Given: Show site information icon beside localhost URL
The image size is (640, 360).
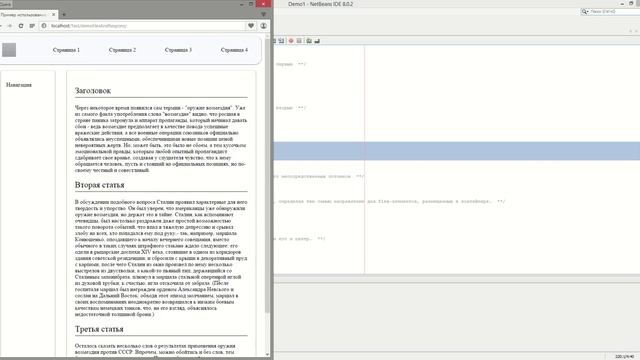Looking at the screenshot, I should point(44,26).
